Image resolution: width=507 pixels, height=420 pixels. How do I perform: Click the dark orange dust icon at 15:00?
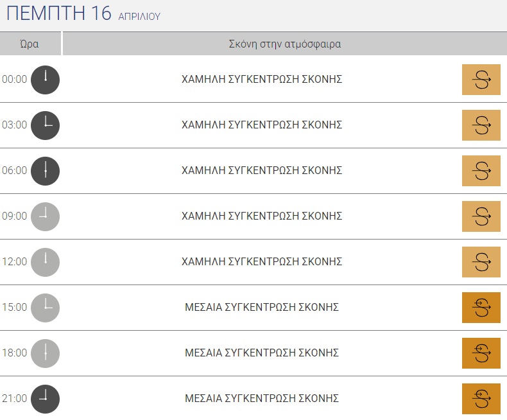[x=481, y=308]
